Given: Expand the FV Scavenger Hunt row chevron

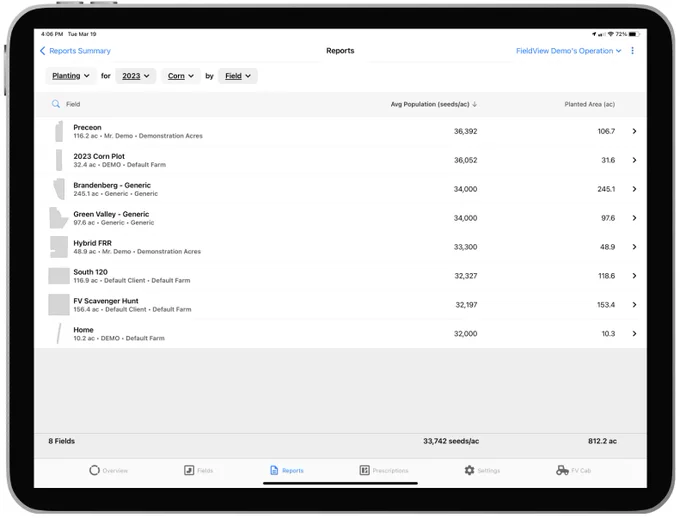Looking at the screenshot, I should 634,305.
